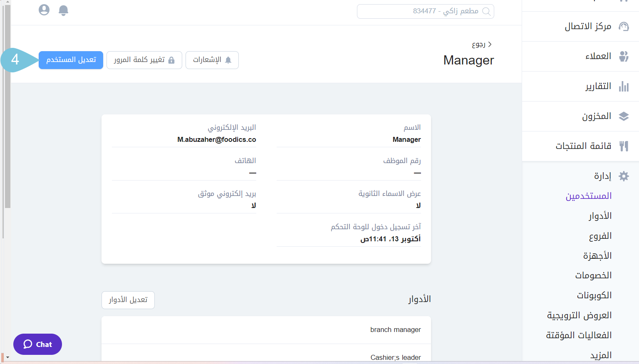Viewport: 639px width, 364px height.
Task: Click the الإشعارات button
Action: [x=212, y=60]
